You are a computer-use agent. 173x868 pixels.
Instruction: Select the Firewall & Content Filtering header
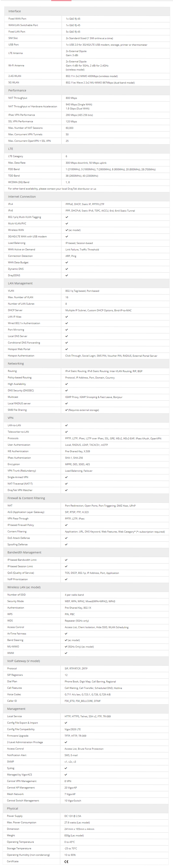tap(26, 498)
